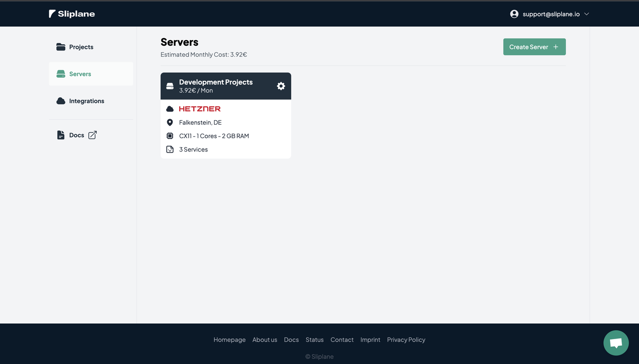
Task: Open the Privacy Policy footer link
Action: (x=406, y=340)
